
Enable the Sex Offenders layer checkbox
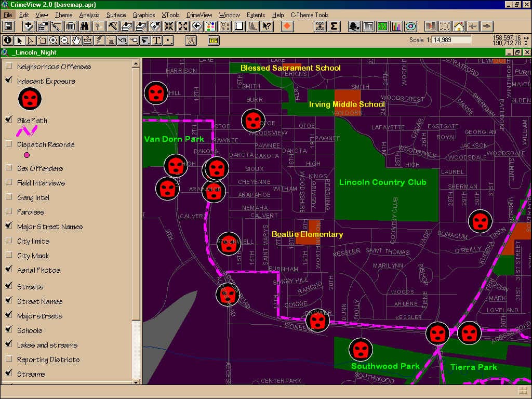[9, 168]
